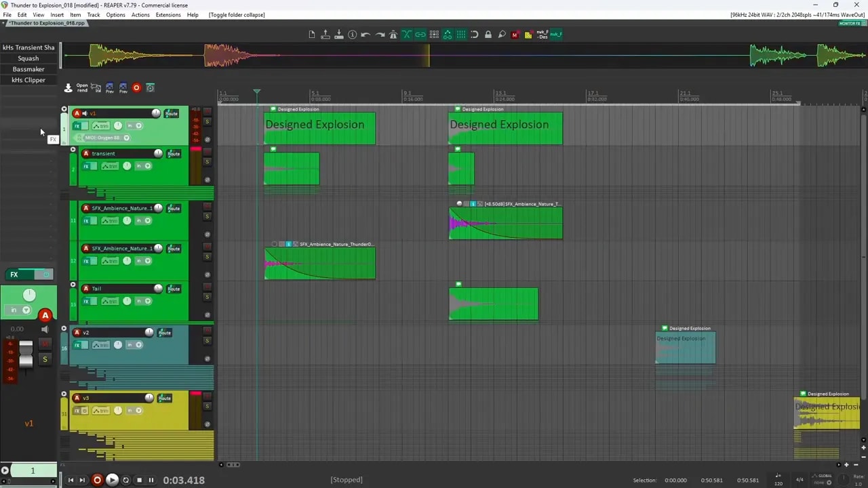Toggle the Tail track folder arrow
868x488 pixels.
[x=73, y=285]
